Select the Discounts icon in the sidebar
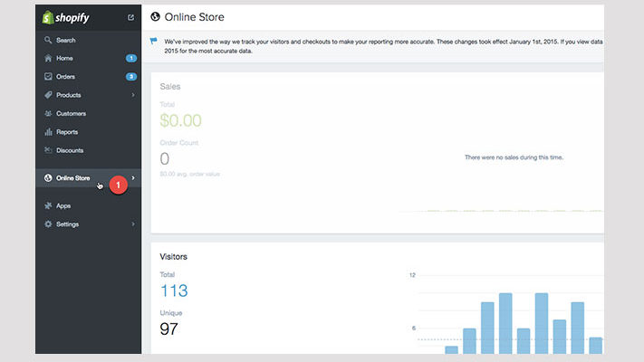The image size is (644, 362). coord(48,150)
